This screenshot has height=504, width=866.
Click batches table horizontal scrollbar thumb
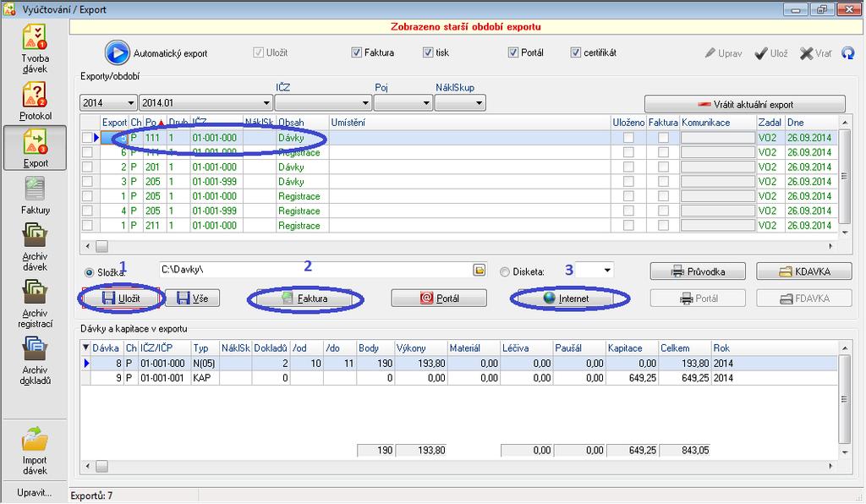102,467
